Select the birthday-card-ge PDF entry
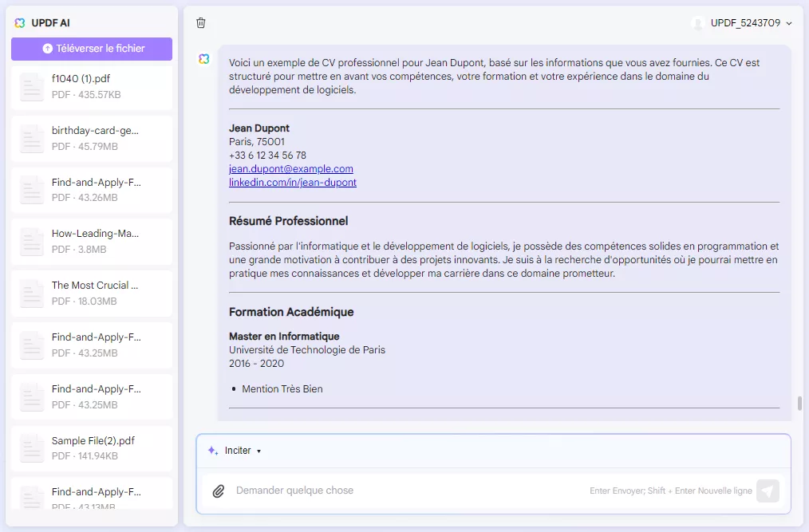This screenshot has height=532, width=809. pyautogui.click(x=90, y=136)
